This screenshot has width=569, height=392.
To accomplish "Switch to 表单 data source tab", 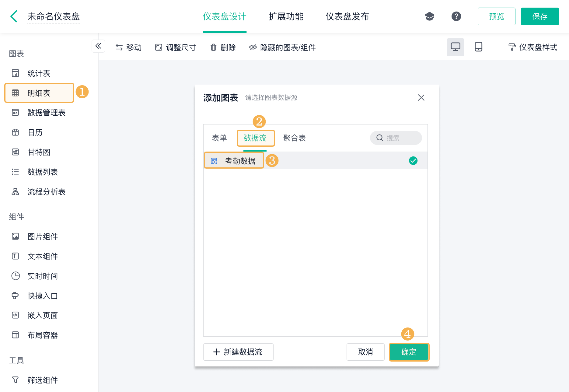I will point(219,138).
